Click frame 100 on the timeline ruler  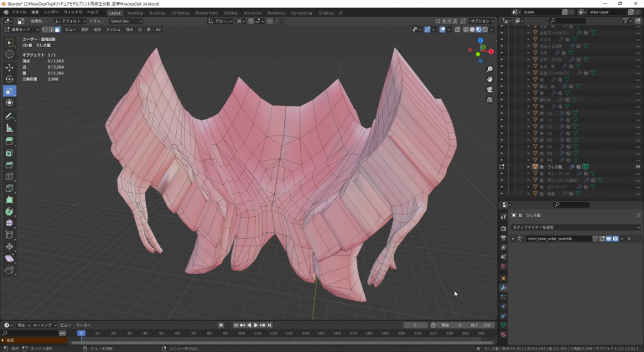[x=241, y=333]
